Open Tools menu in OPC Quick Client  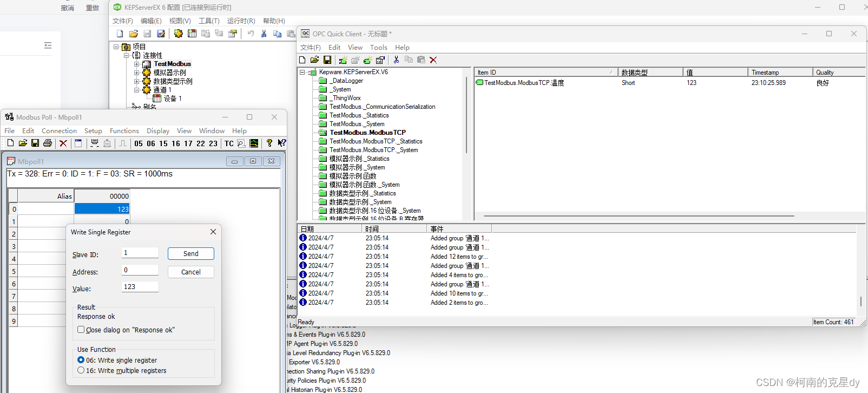point(379,47)
